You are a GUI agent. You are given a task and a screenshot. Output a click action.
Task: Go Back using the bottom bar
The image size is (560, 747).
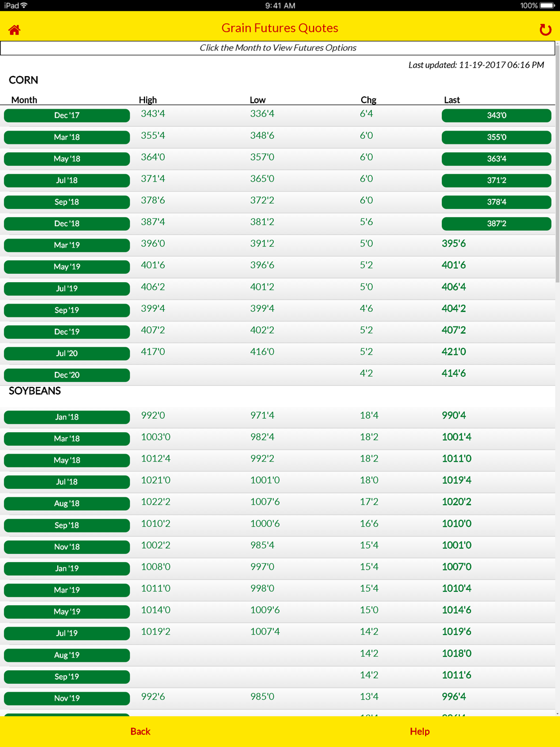140,731
